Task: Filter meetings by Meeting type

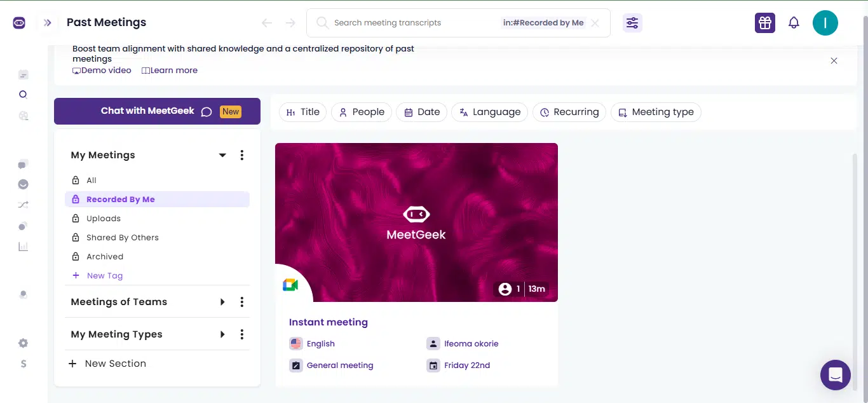Action: 656,113
